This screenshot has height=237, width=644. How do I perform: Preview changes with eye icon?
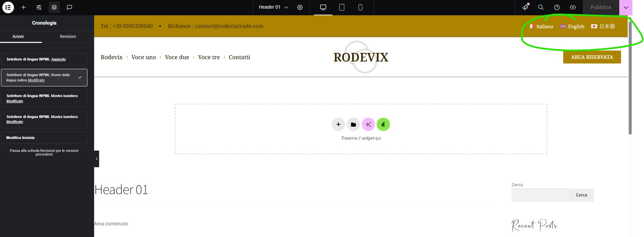tap(573, 7)
